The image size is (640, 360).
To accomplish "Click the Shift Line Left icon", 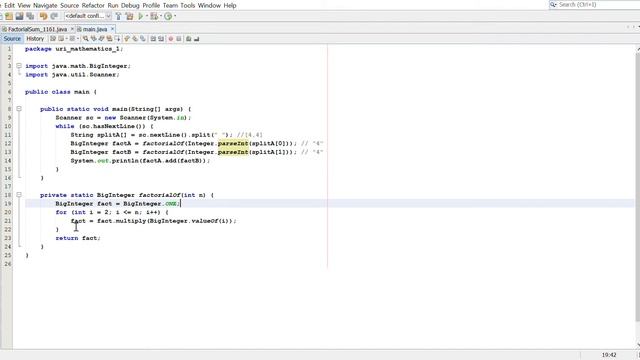I will pos(153,39).
